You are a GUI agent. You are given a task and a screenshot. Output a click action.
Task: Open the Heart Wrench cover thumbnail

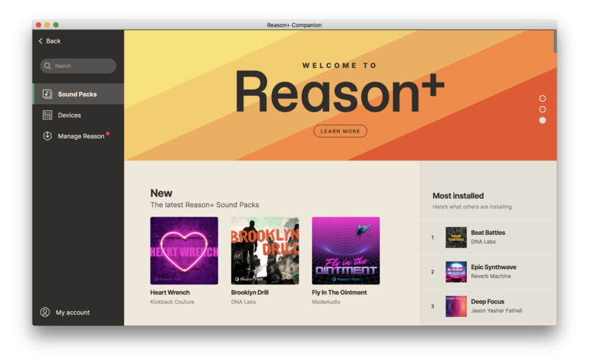pyautogui.click(x=184, y=251)
